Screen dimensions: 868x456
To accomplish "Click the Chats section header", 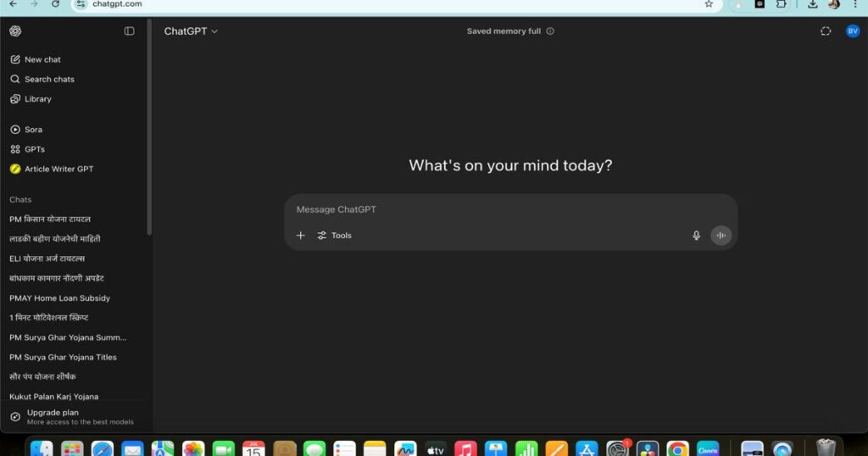I will (20, 199).
